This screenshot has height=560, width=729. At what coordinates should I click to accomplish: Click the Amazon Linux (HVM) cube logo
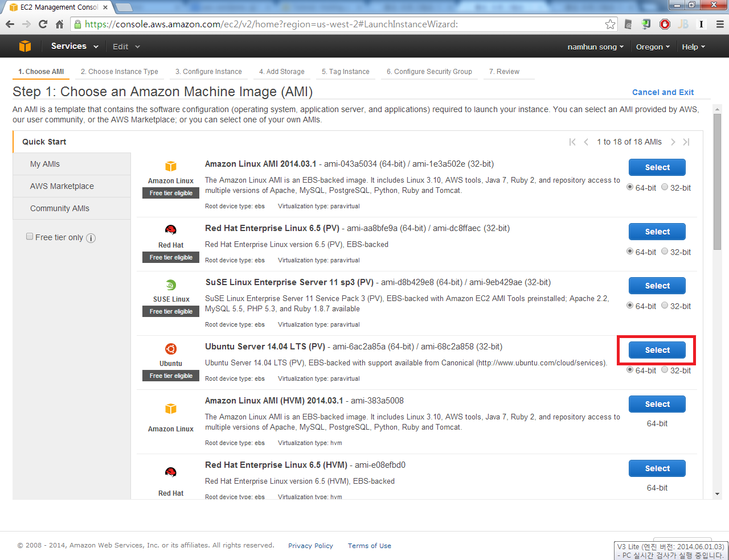pyautogui.click(x=171, y=409)
